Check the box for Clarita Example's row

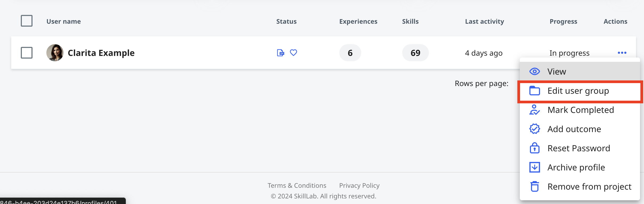pyautogui.click(x=27, y=53)
